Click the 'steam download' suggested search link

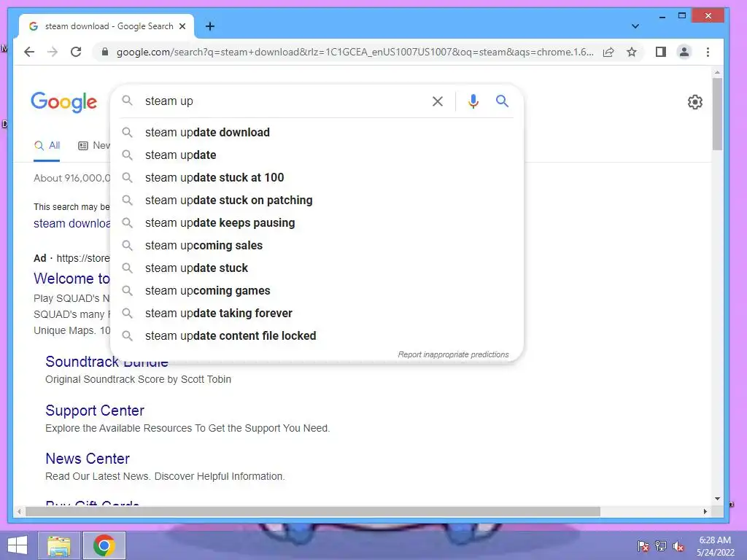pos(71,223)
